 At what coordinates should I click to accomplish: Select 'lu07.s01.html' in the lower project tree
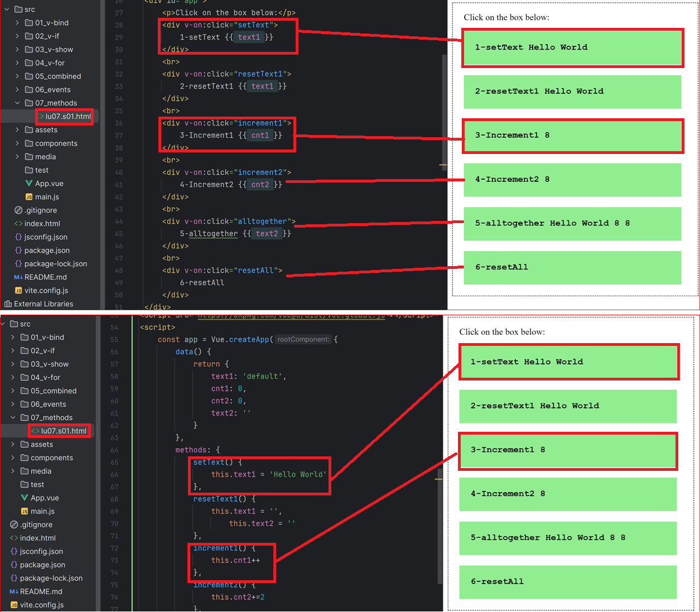click(64, 431)
